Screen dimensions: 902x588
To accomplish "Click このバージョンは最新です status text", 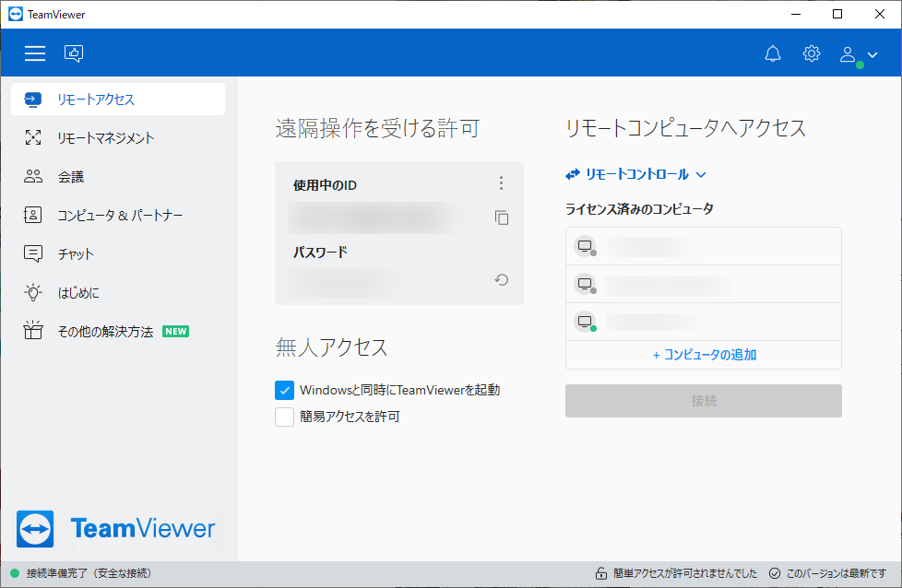I will pyautogui.click(x=837, y=573).
